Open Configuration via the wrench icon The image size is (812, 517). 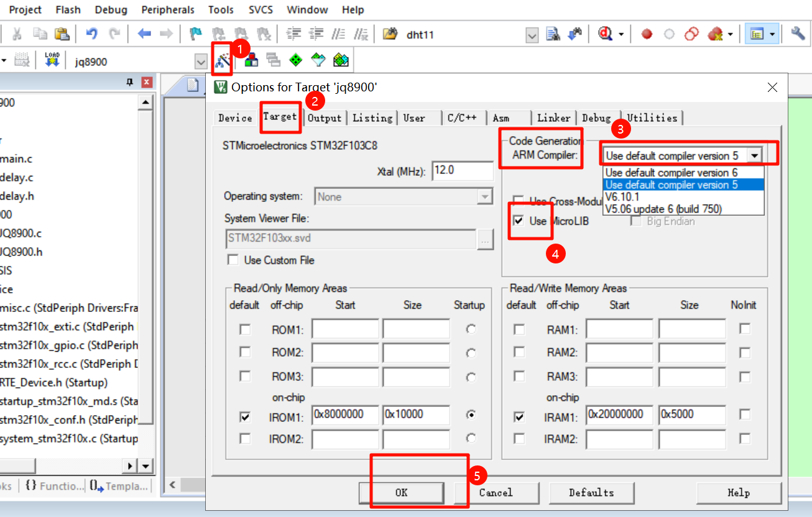click(x=798, y=34)
